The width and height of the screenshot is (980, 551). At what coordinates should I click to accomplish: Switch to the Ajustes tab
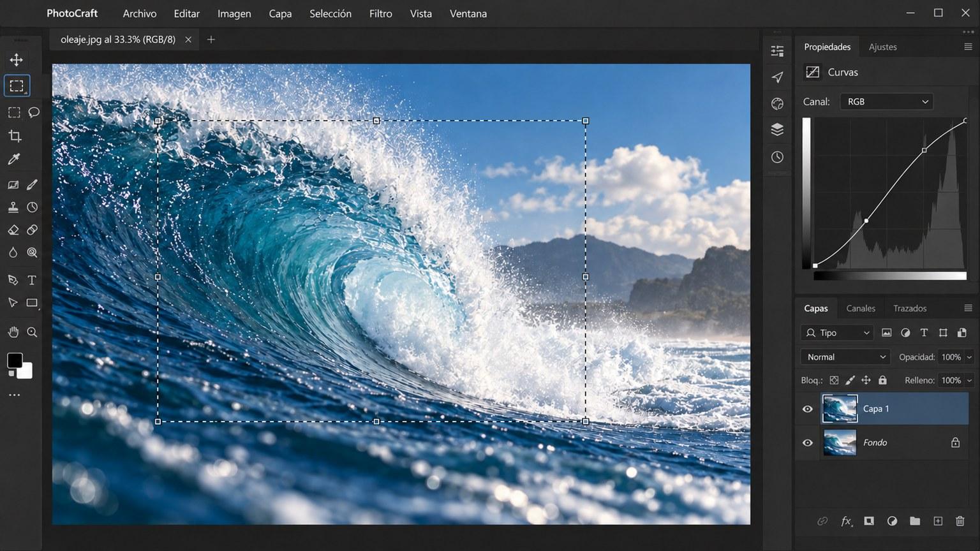[883, 47]
